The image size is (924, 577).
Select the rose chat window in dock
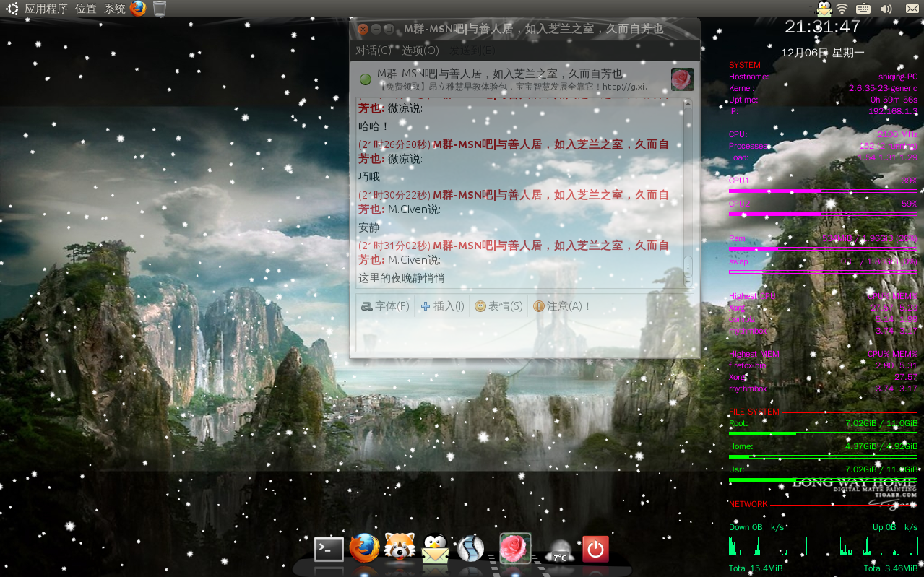515,549
